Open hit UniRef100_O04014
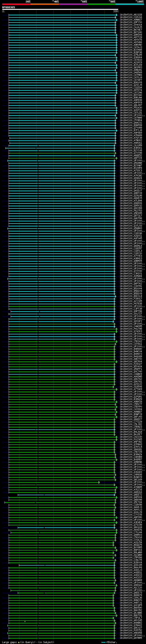The image size is (146, 644). [131, 25]
